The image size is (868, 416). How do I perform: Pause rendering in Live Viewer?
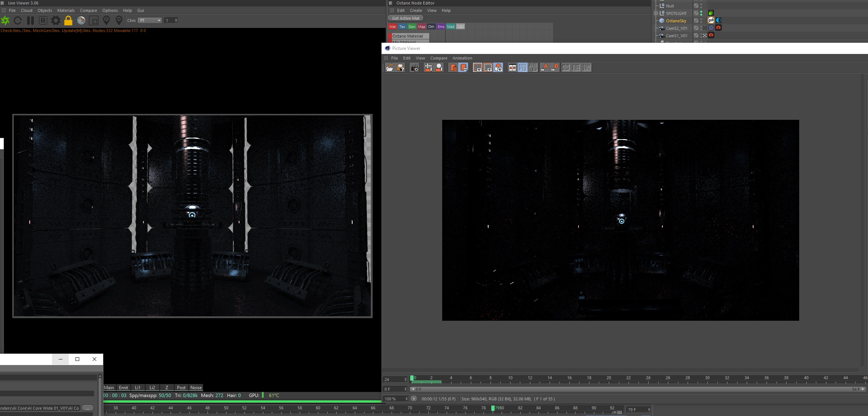pyautogui.click(x=30, y=20)
